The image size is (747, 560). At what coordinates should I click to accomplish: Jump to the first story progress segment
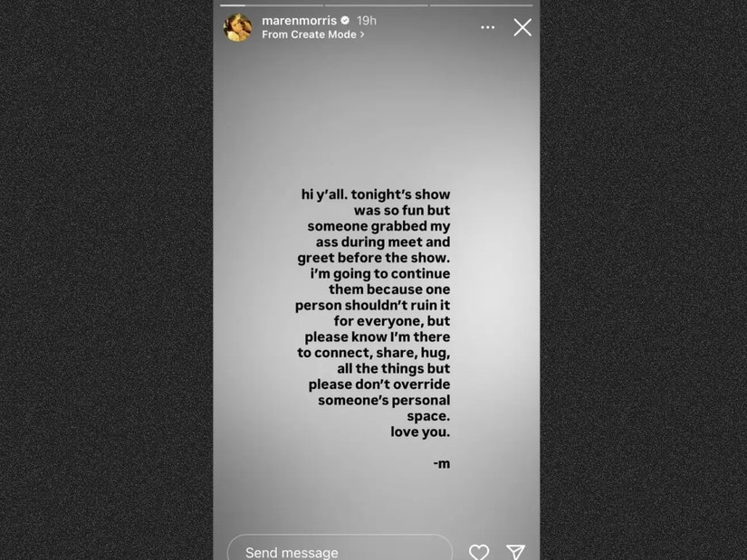tap(272, 5)
